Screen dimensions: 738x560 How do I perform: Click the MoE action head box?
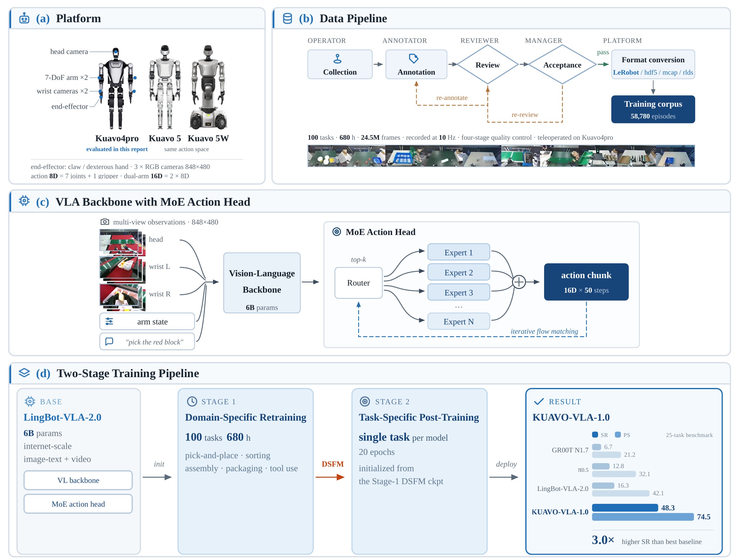tap(78, 504)
